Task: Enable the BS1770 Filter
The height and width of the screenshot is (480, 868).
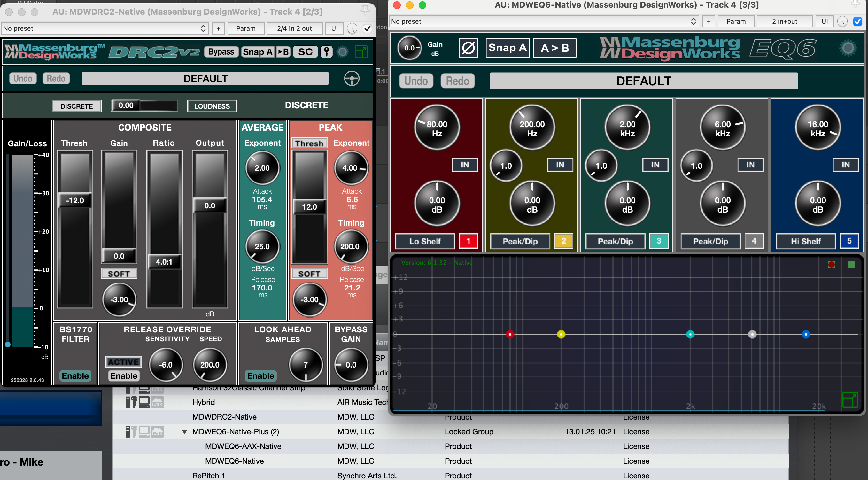Action: pos(75,375)
